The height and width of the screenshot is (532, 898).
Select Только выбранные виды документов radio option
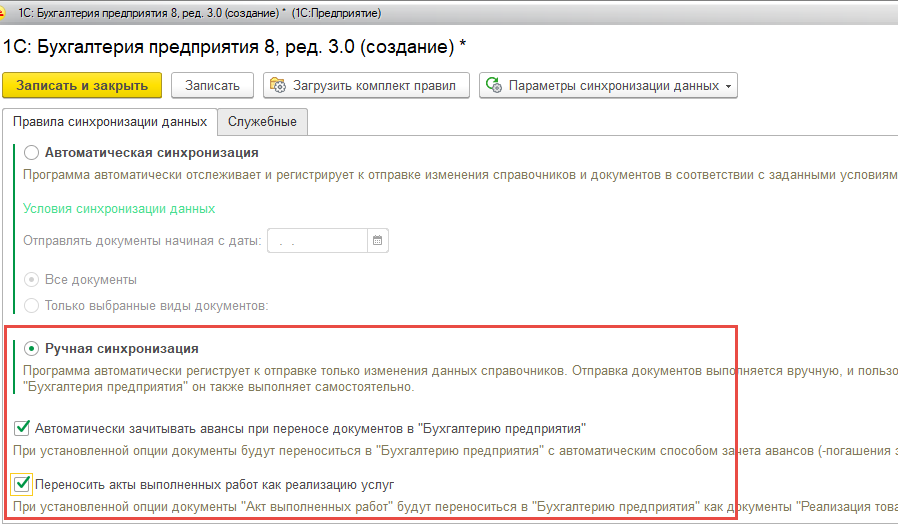pyautogui.click(x=31, y=305)
